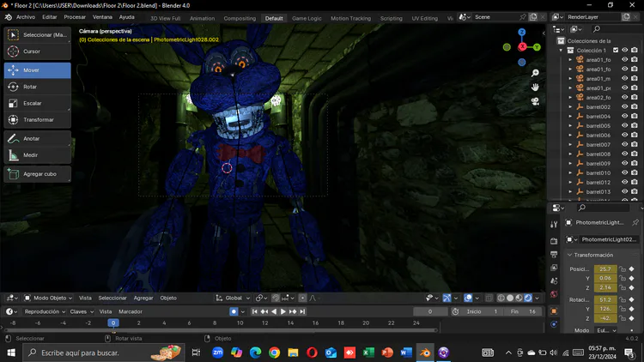The height and width of the screenshot is (362, 644).
Task: Toggle camera view with camera icon
Action: coord(535,101)
